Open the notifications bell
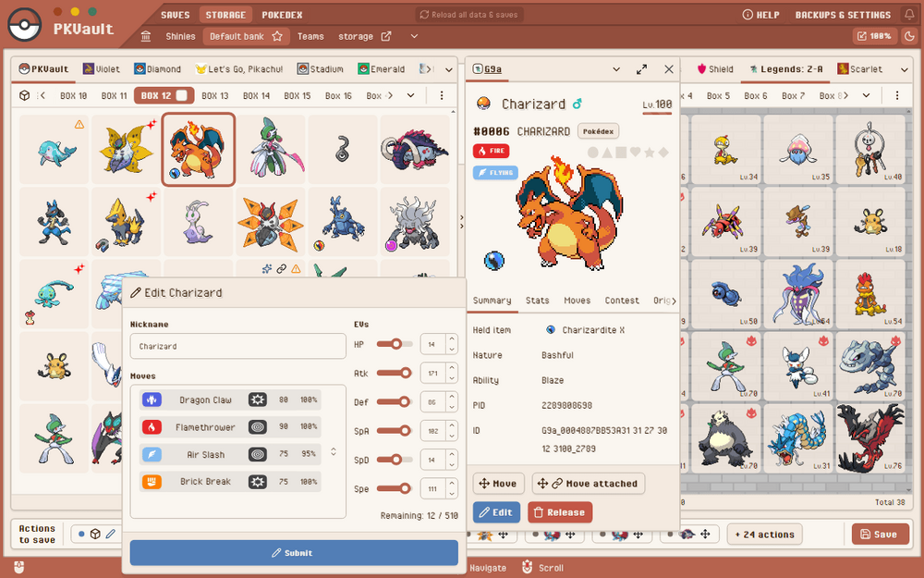The height and width of the screenshot is (578, 924). point(909,15)
